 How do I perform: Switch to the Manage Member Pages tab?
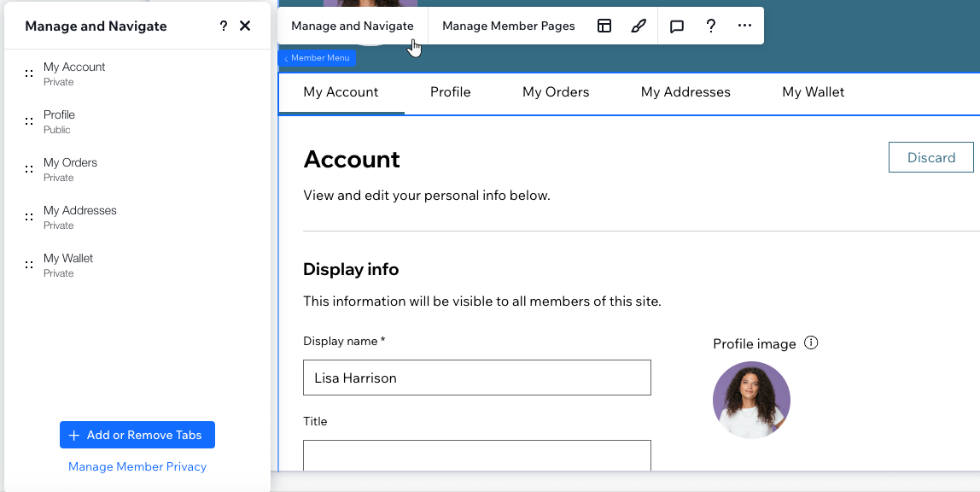pyautogui.click(x=507, y=26)
